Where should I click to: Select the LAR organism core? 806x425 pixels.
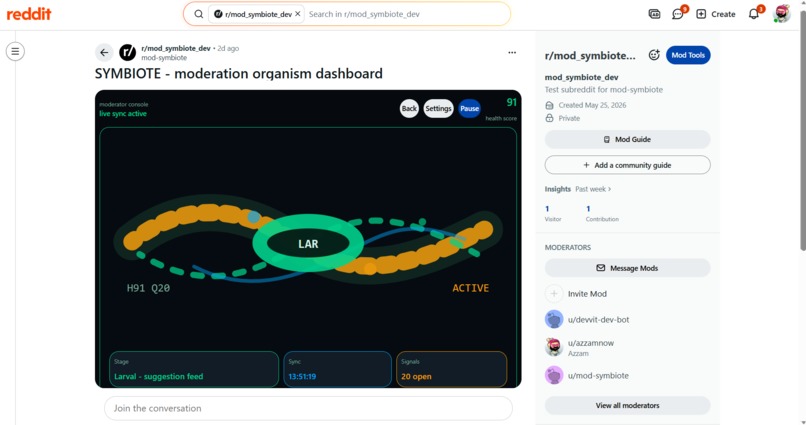308,244
